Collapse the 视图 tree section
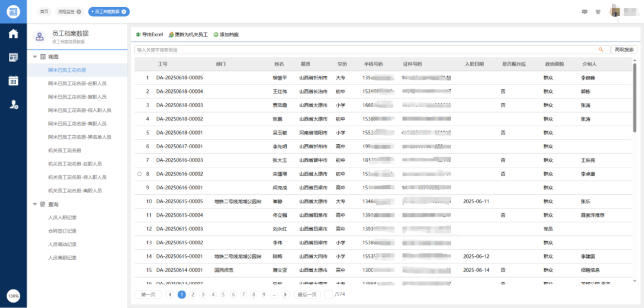Image resolution: width=644 pixels, height=308 pixels. click(x=35, y=57)
